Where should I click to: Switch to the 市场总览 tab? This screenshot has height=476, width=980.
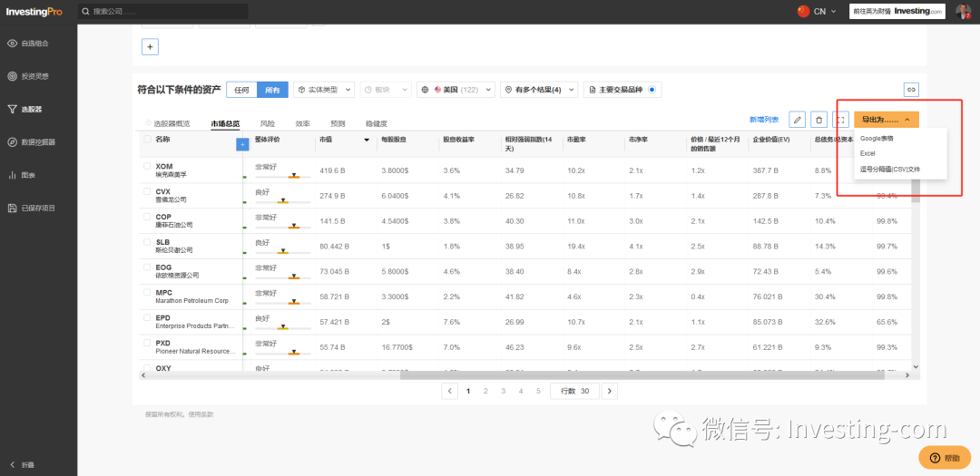(225, 123)
